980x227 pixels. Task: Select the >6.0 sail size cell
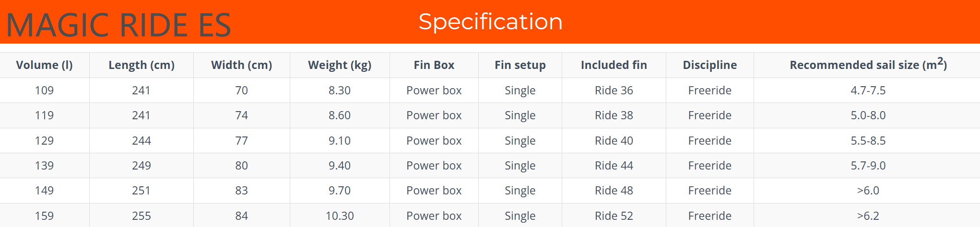(868, 191)
